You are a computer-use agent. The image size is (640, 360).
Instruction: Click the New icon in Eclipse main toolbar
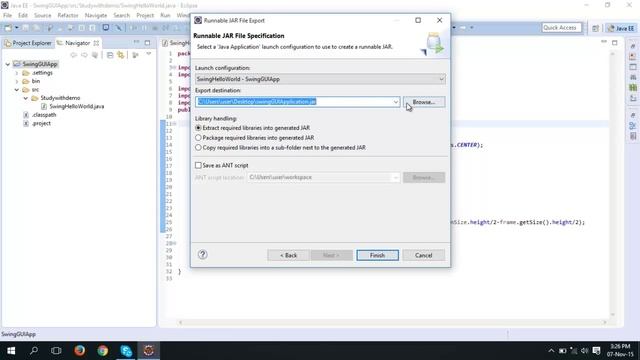click(8, 28)
